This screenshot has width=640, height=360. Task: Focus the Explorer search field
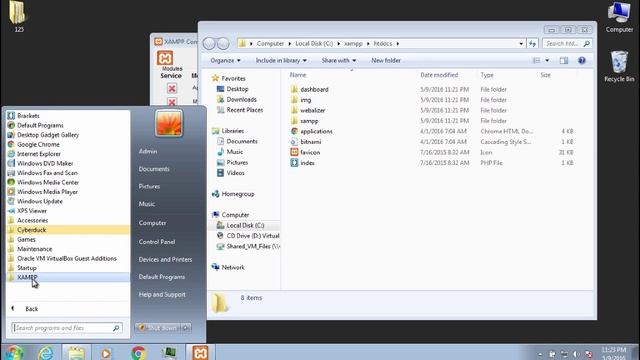567,43
